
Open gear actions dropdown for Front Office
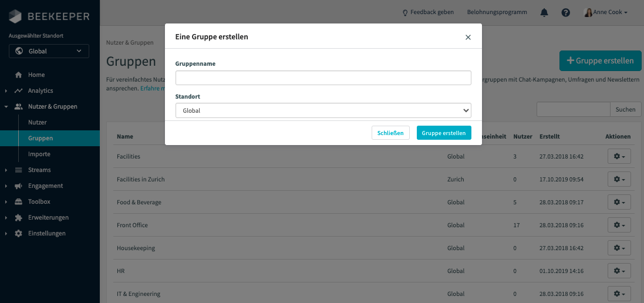(x=619, y=225)
